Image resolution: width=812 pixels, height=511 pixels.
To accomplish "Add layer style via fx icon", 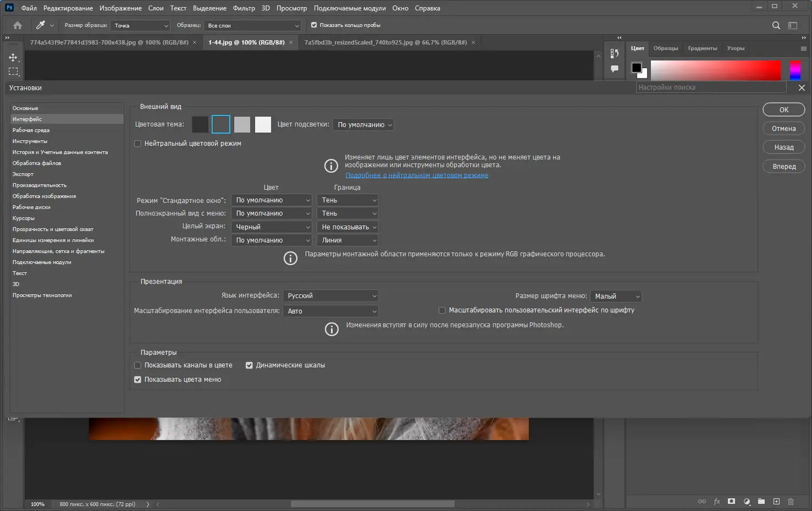I will [x=717, y=502].
